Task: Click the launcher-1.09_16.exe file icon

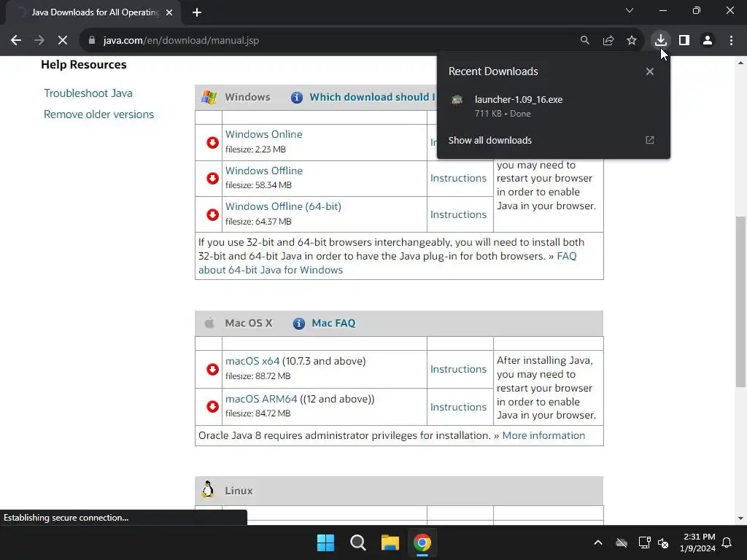Action: click(457, 99)
